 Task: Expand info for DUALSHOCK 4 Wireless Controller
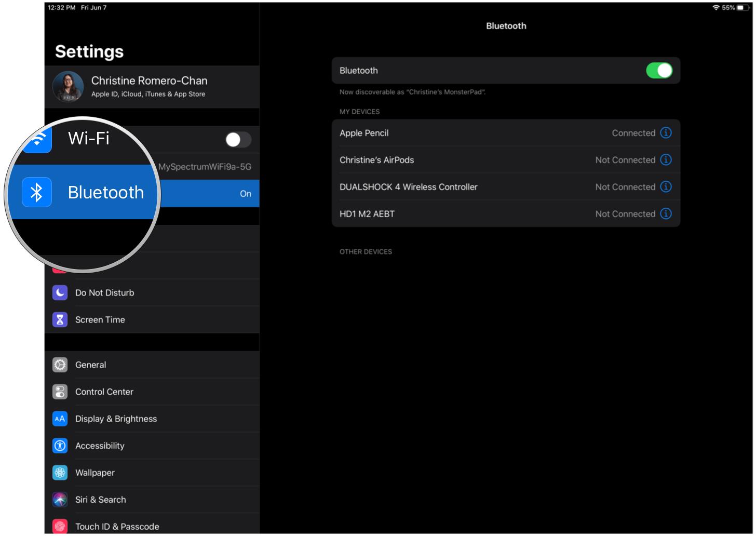[x=666, y=187]
